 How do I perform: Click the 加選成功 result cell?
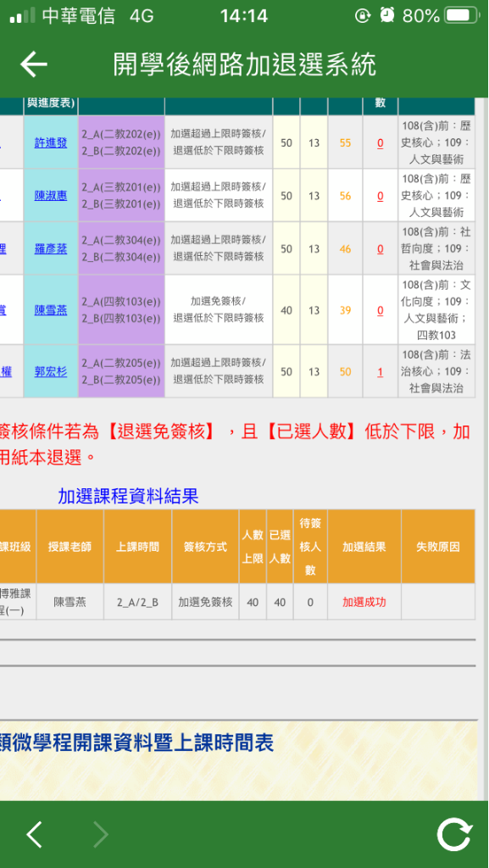[x=364, y=602]
